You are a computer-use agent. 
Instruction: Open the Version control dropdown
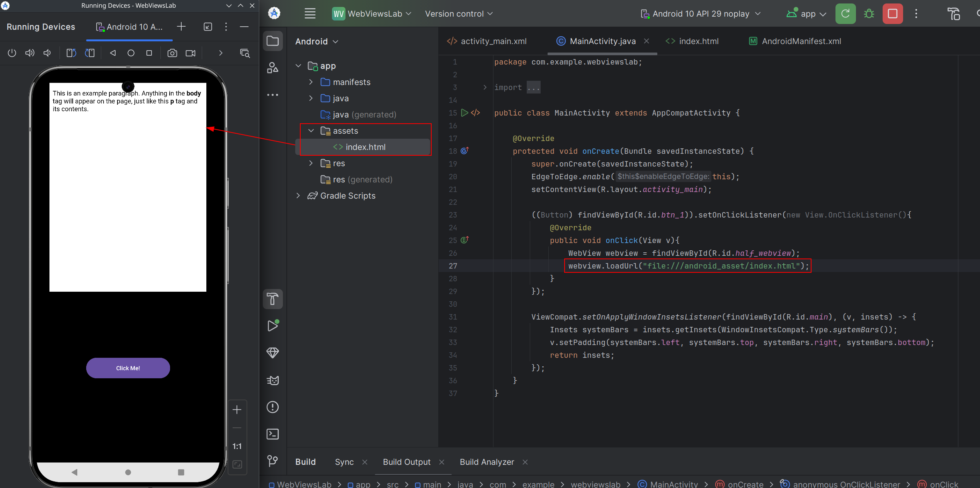point(459,14)
